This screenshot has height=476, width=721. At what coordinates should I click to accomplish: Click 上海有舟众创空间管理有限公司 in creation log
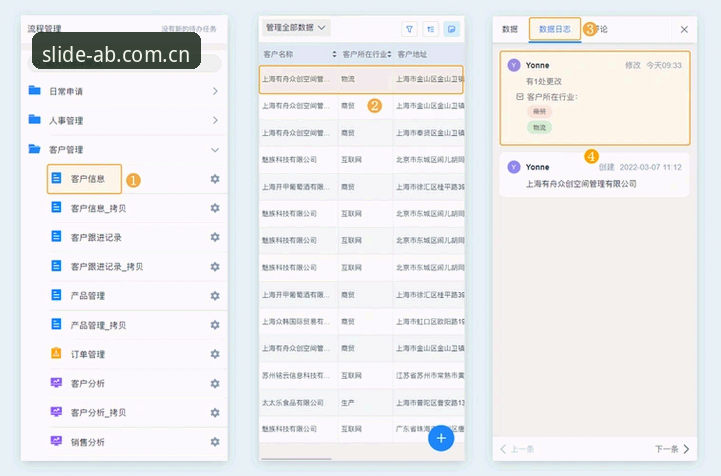tap(581, 184)
